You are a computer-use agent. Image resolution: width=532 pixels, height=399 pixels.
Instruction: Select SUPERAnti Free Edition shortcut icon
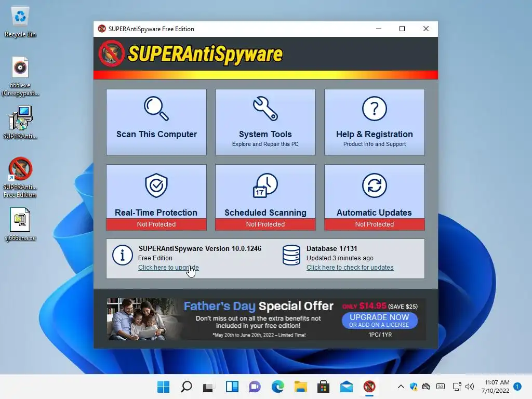[x=20, y=178]
